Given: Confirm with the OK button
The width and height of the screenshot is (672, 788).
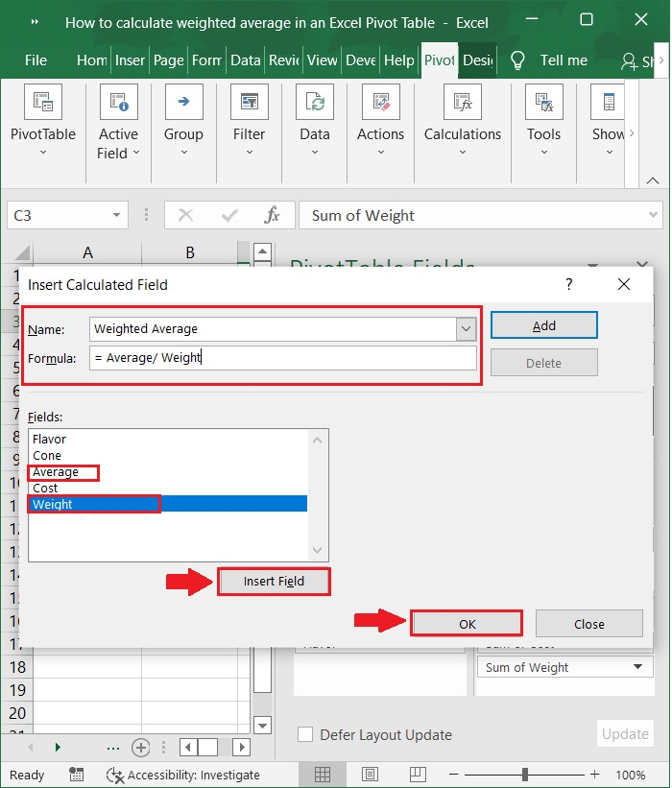Looking at the screenshot, I should [467, 624].
